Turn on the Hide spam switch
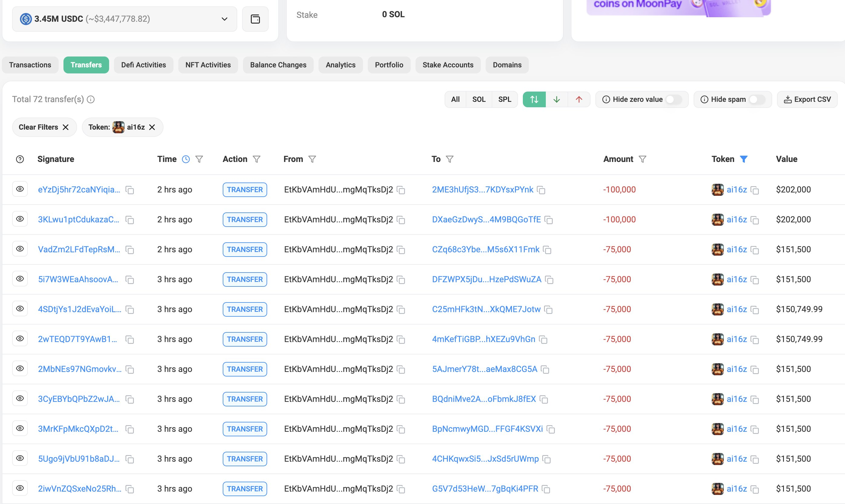845x504 pixels. 757,99
